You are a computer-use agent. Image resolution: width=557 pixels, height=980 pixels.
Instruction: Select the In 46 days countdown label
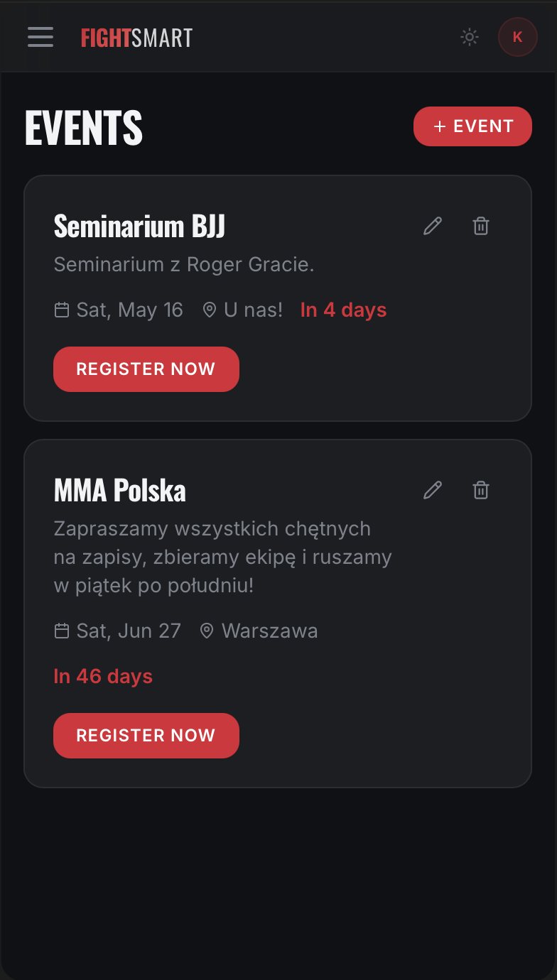(x=103, y=676)
